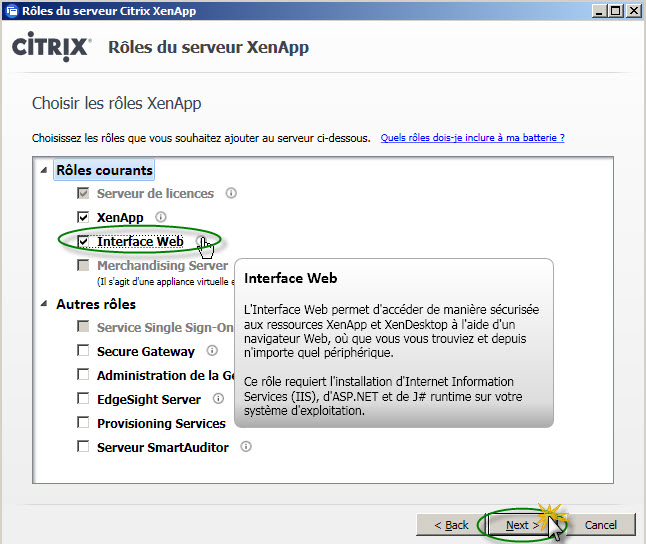
Task: Click info icon next to Serveur SmartAuditor
Action: (x=246, y=446)
